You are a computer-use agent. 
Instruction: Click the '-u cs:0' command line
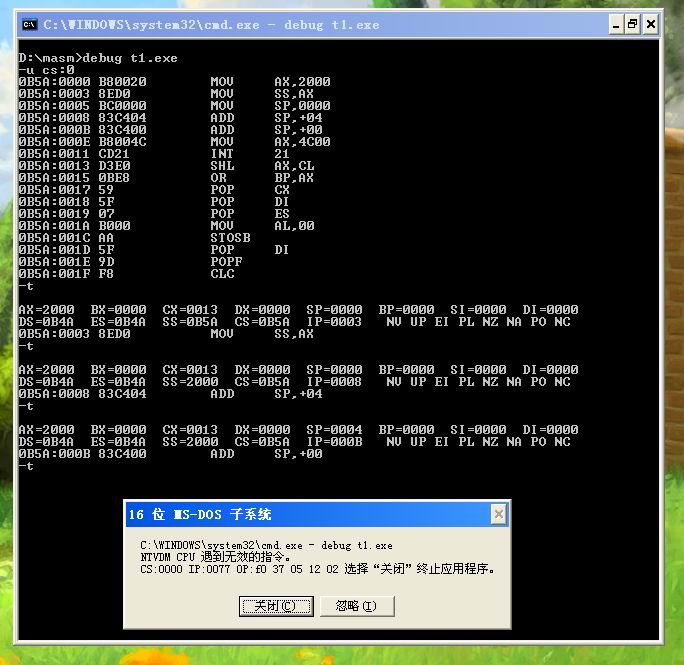pyautogui.click(x=47, y=70)
